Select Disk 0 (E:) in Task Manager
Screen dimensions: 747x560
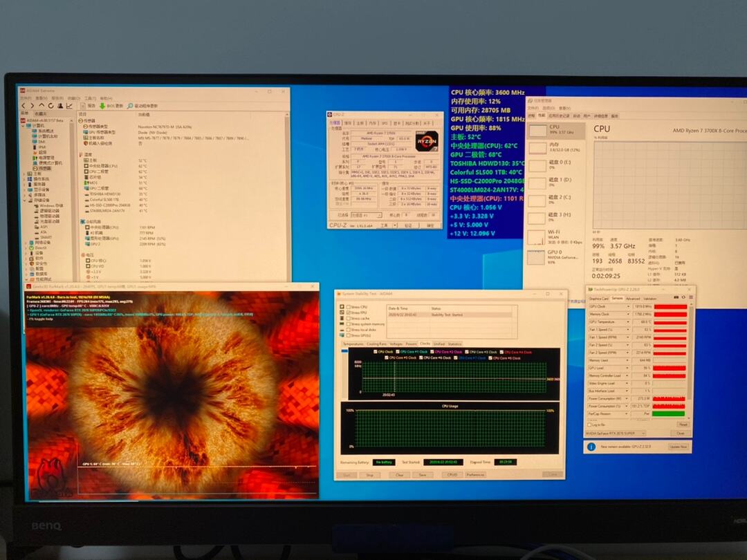[x=555, y=165]
